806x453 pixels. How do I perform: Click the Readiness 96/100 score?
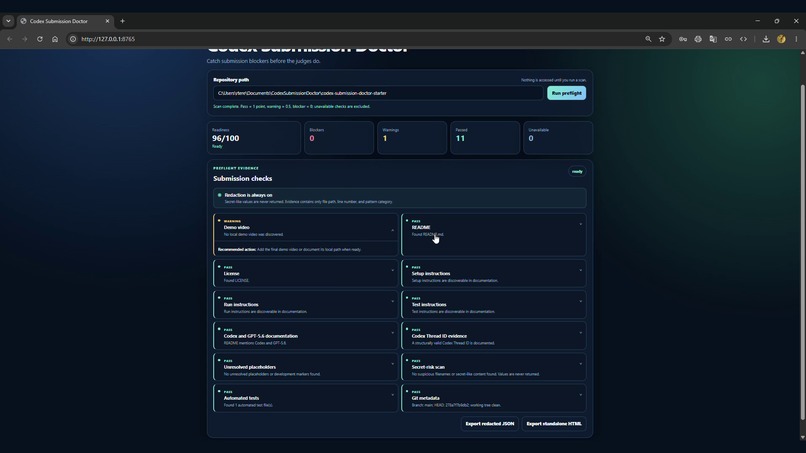226,138
